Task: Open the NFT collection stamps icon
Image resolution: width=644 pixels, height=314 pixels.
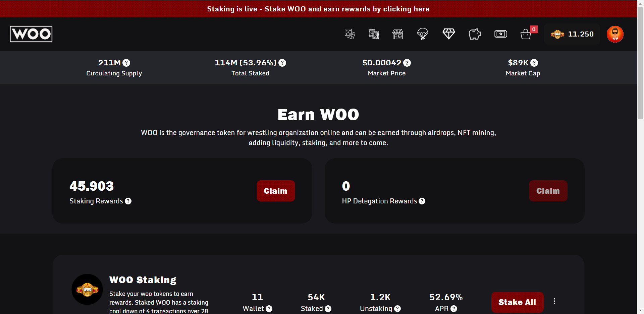Action: (374, 34)
